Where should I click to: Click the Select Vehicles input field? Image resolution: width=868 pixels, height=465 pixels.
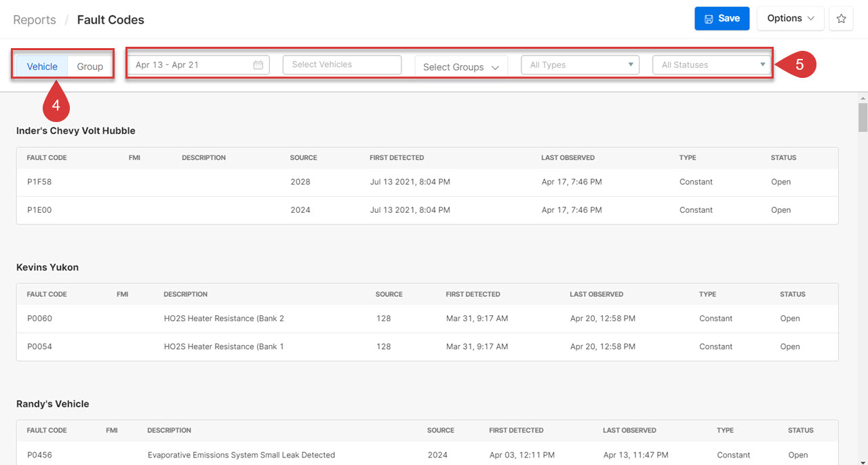342,65
